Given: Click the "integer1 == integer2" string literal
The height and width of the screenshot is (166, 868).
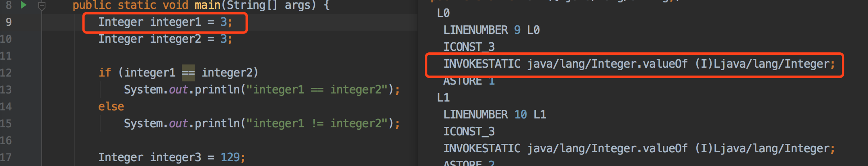Looking at the screenshot, I should click(317, 90).
